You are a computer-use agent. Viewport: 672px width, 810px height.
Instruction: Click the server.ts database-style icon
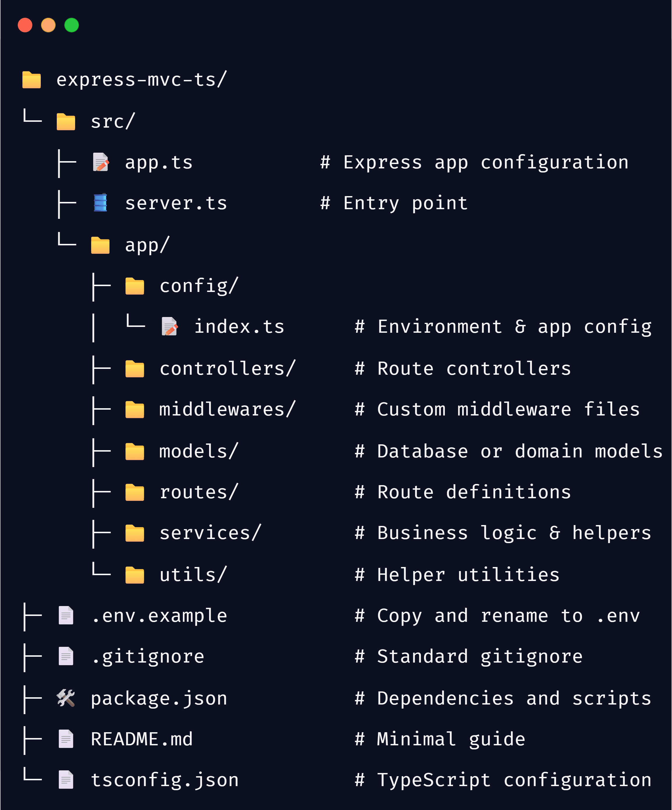click(100, 202)
